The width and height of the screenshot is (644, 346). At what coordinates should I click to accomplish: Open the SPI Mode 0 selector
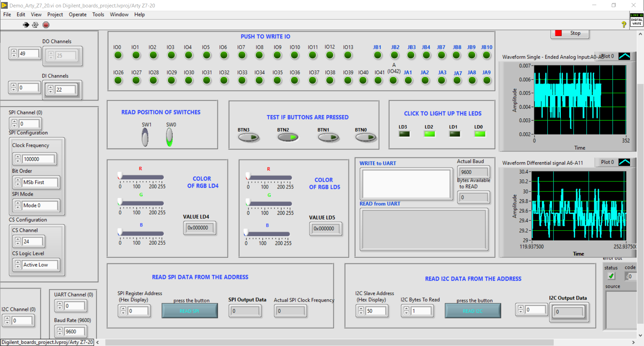coord(37,205)
